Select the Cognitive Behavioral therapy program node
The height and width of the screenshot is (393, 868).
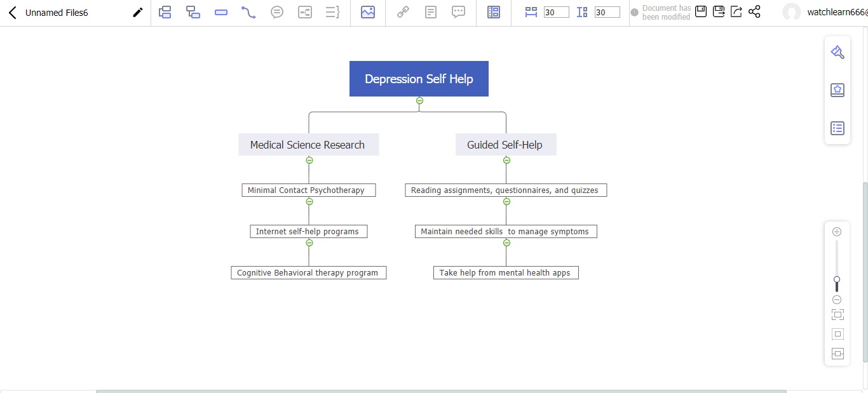308,273
